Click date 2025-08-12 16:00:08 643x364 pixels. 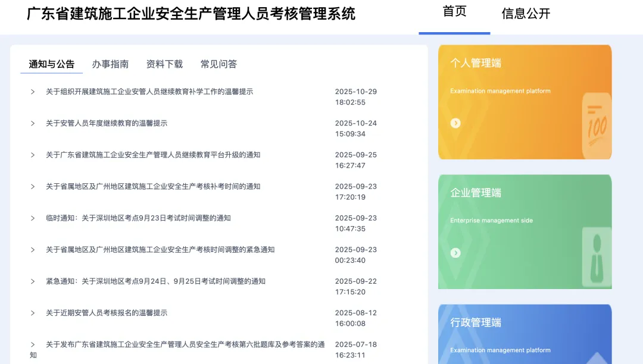pos(356,318)
